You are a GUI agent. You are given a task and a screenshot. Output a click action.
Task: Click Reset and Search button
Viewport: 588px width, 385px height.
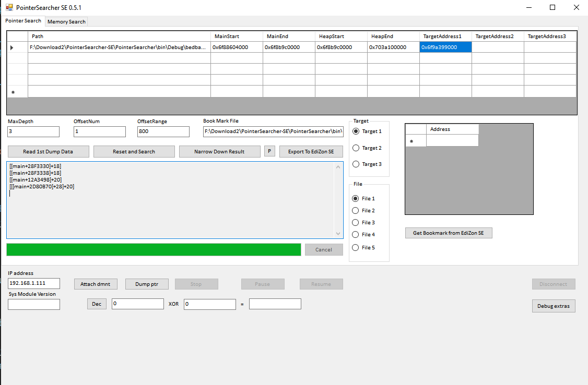coord(134,152)
